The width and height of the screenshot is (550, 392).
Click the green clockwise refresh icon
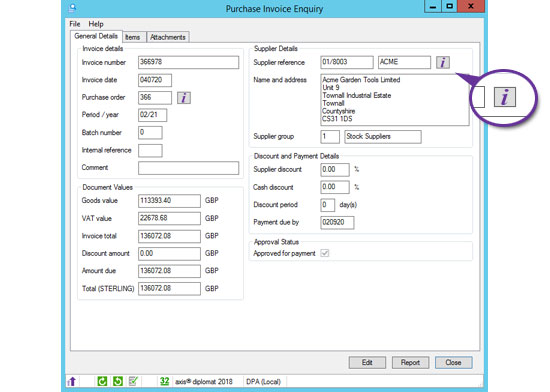coord(102,381)
